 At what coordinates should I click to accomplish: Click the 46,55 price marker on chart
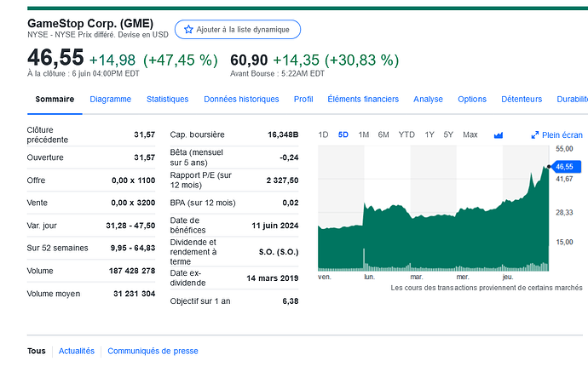click(x=567, y=167)
